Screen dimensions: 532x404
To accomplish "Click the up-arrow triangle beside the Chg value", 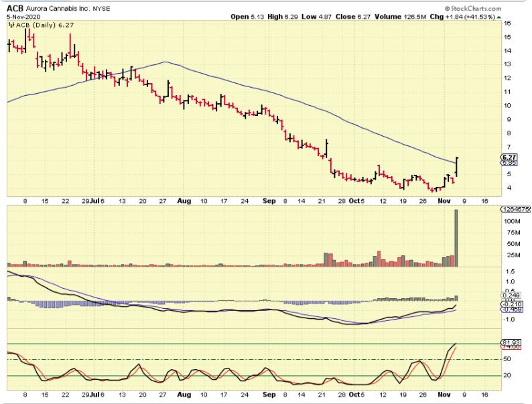I will 498,17.
